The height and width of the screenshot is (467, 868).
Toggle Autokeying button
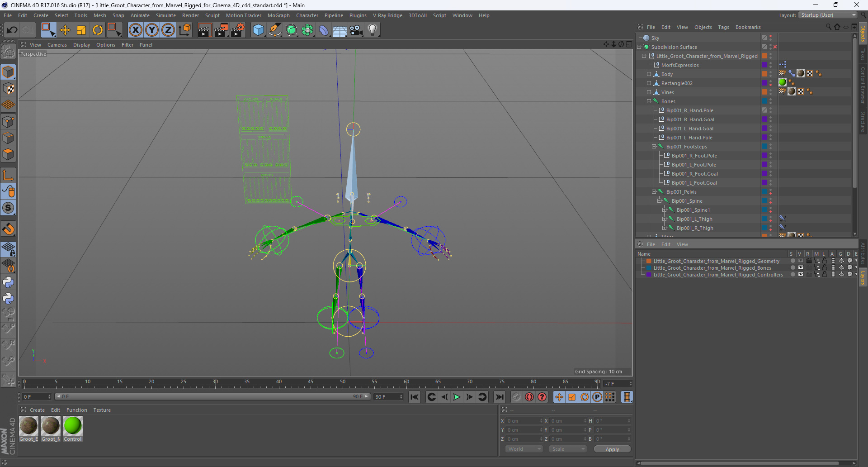click(x=529, y=397)
